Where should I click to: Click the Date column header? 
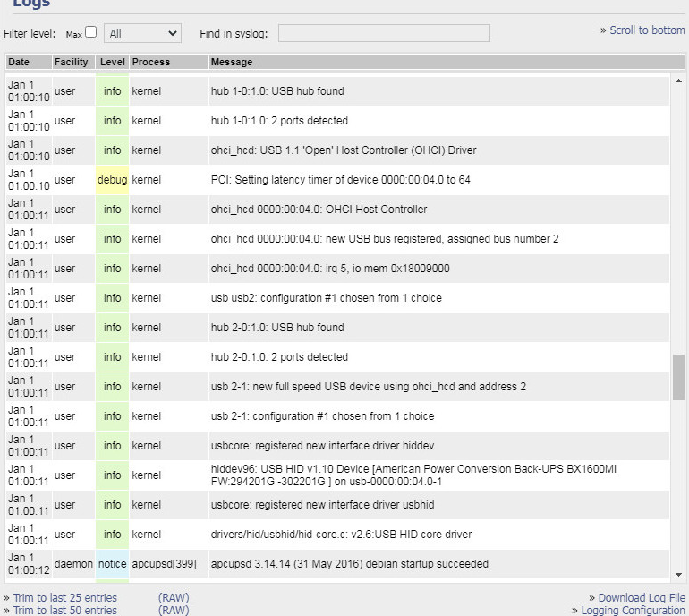[x=19, y=62]
